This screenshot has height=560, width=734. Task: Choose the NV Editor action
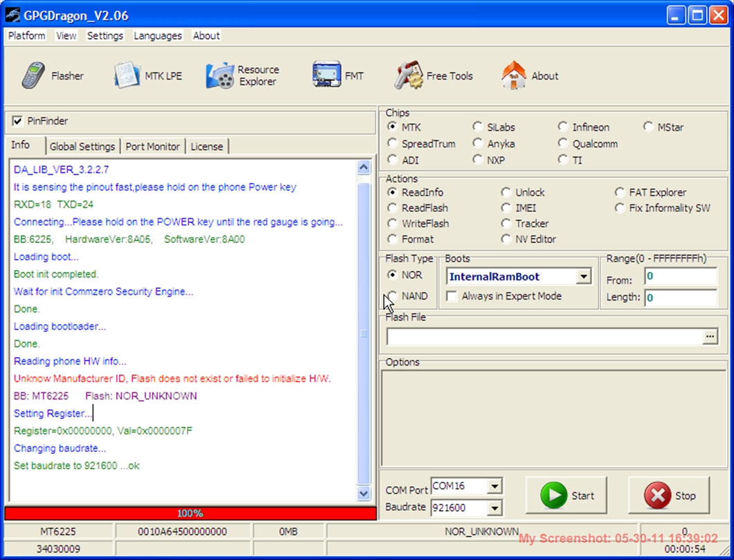tap(506, 239)
